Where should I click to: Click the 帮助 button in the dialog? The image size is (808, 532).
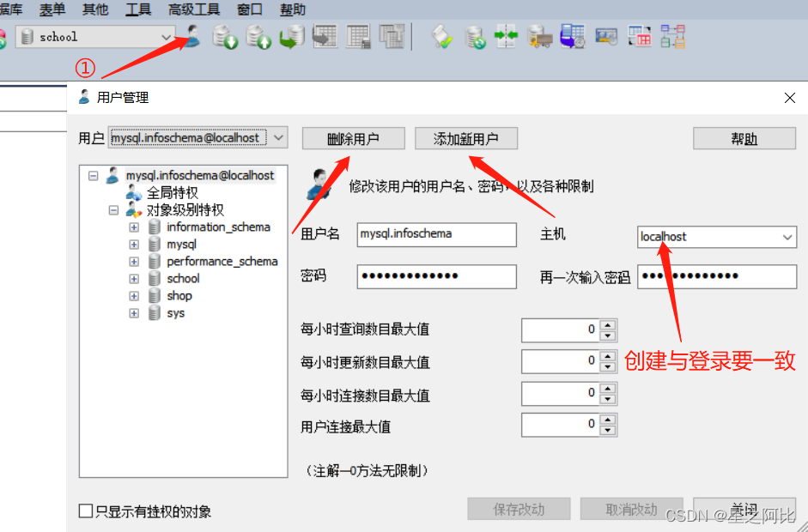pyautogui.click(x=744, y=138)
